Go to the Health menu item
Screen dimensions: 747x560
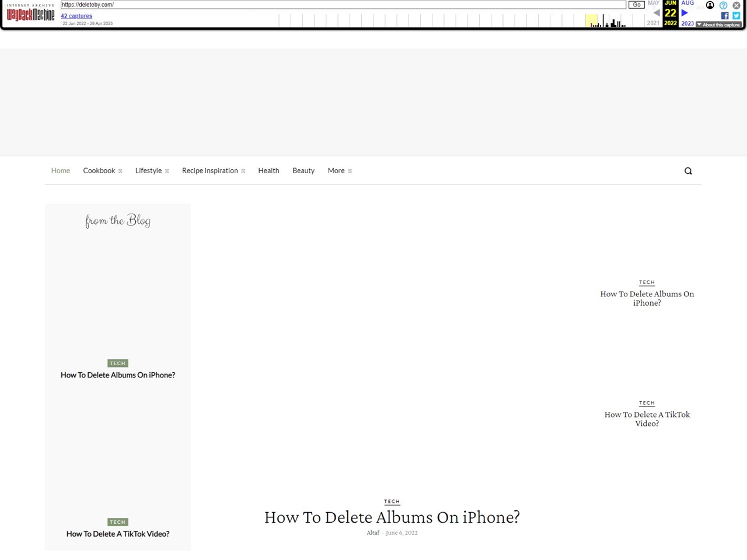pos(268,171)
